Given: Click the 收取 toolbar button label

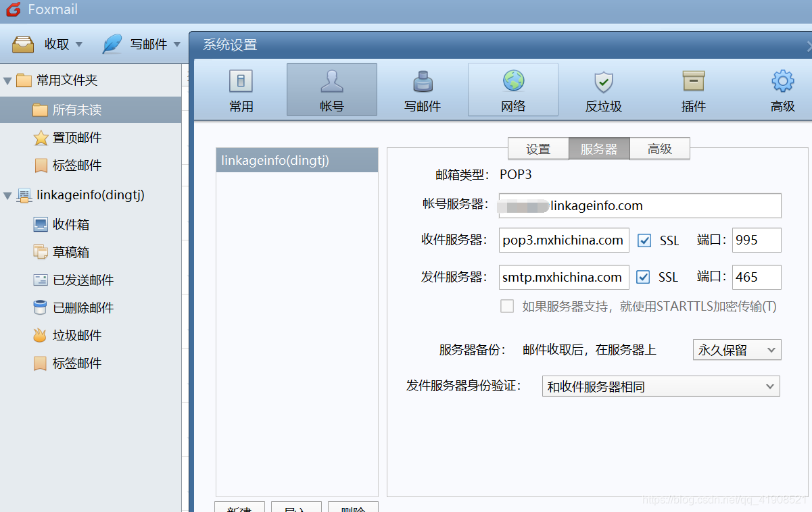Looking at the screenshot, I should pyautogui.click(x=57, y=45).
